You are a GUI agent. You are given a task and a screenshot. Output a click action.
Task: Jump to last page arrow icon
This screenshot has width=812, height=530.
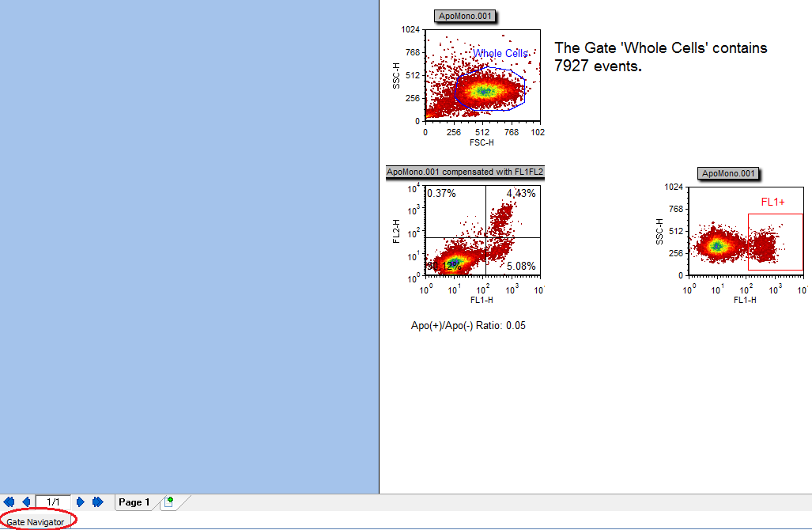pyautogui.click(x=98, y=502)
